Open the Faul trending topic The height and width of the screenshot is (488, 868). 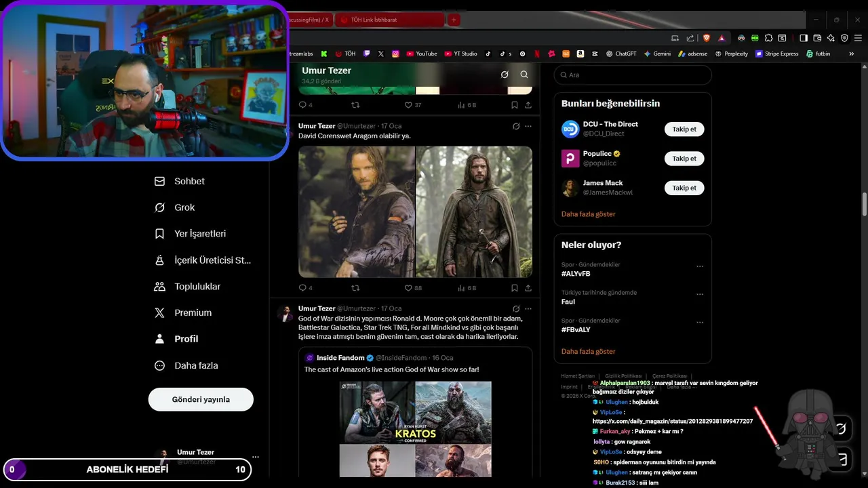pos(568,302)
